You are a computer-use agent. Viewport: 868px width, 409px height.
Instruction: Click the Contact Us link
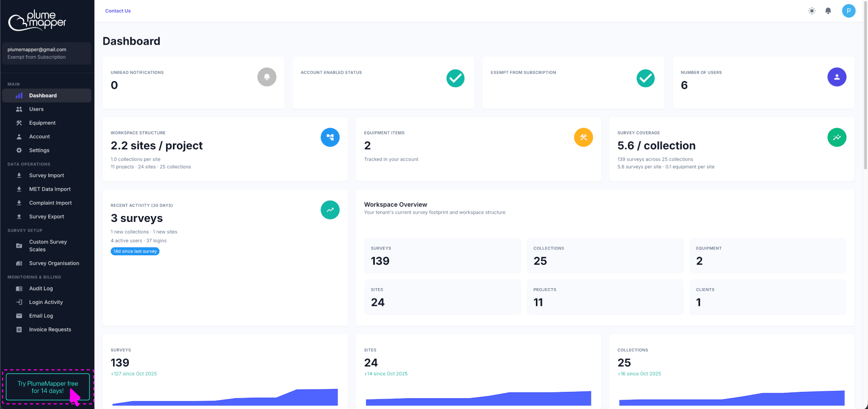coord(118,11)
